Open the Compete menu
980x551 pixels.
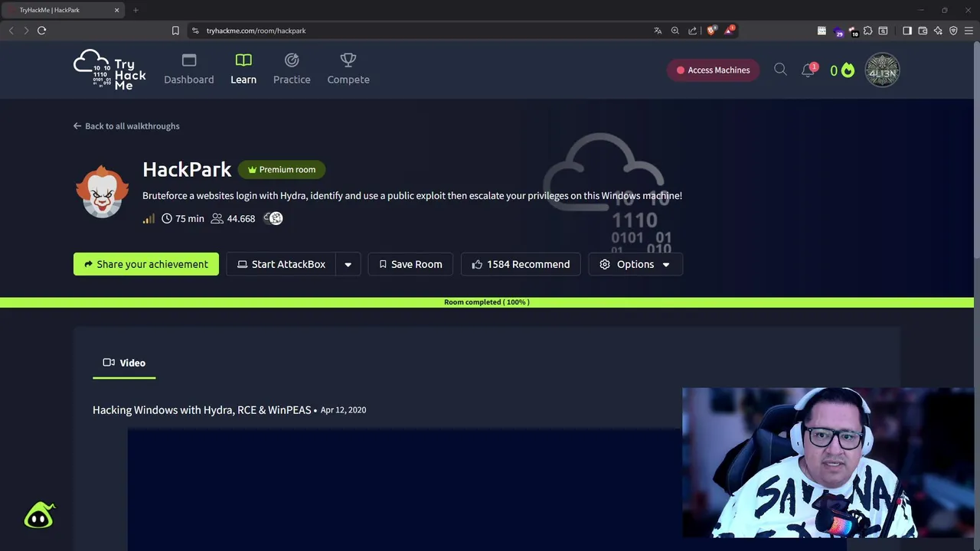[x=348, y=70]
